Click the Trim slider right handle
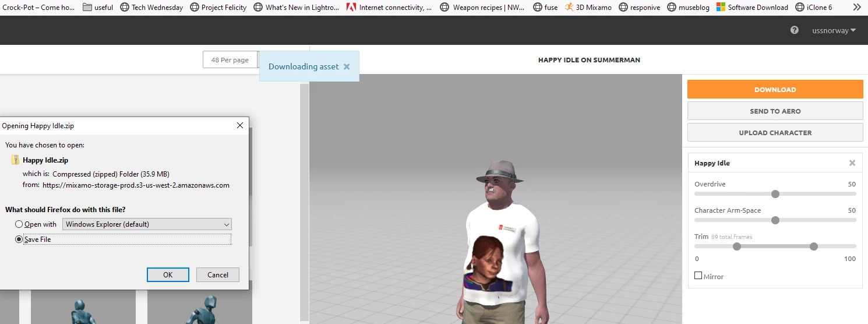The image size is (868, 324). pos(814,246)
